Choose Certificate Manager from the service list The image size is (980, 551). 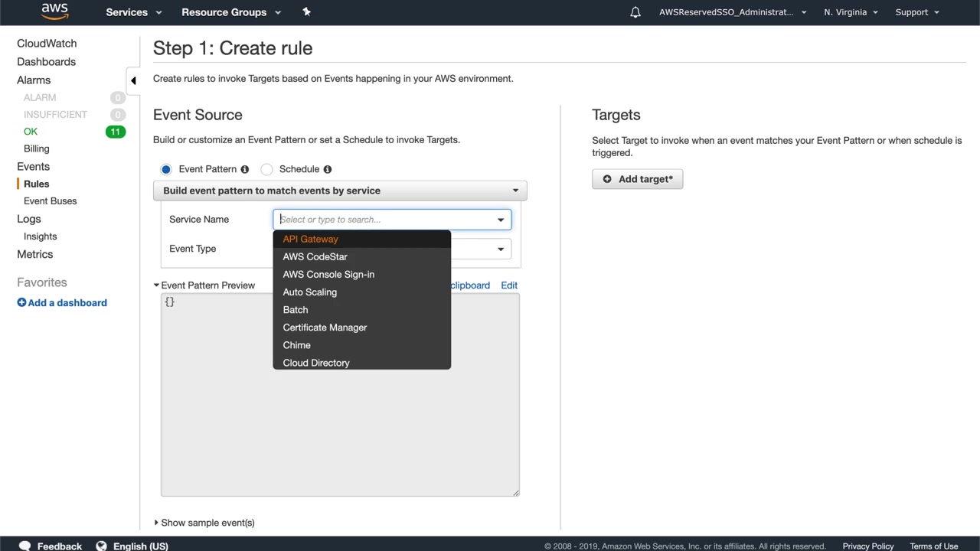(325, 328)
